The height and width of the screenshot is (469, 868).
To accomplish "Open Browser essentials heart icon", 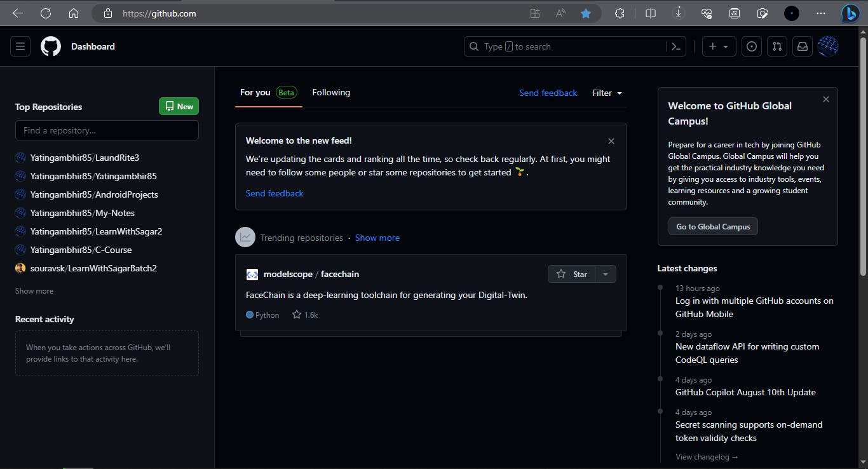I will click(707, 13).
